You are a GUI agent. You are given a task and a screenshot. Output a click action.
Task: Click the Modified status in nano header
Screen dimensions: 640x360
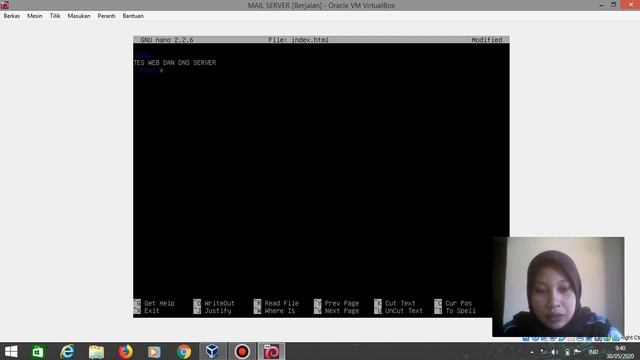coord(487,40)
